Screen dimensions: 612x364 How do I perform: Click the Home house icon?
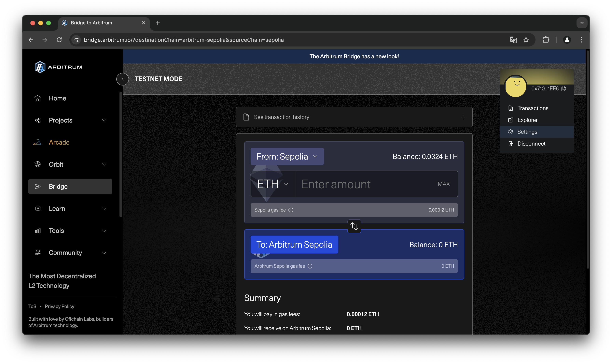(x=37, y=98)
